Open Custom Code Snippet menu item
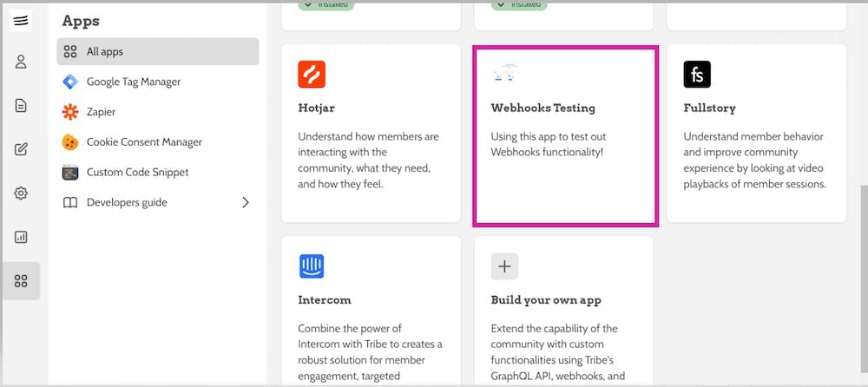The height and width of the screenshot is (387, 868). click(x=158, y=172)
